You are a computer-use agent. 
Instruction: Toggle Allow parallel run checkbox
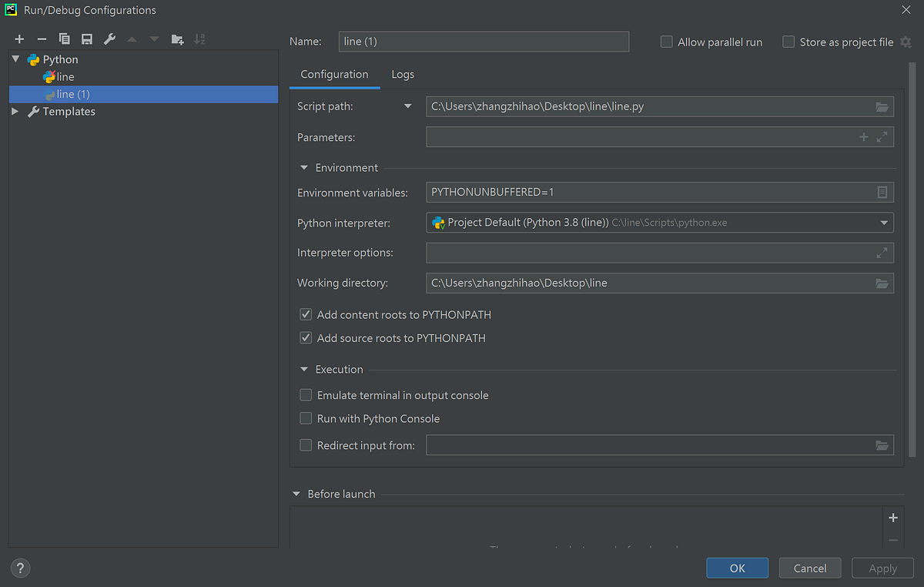(667, 42)
